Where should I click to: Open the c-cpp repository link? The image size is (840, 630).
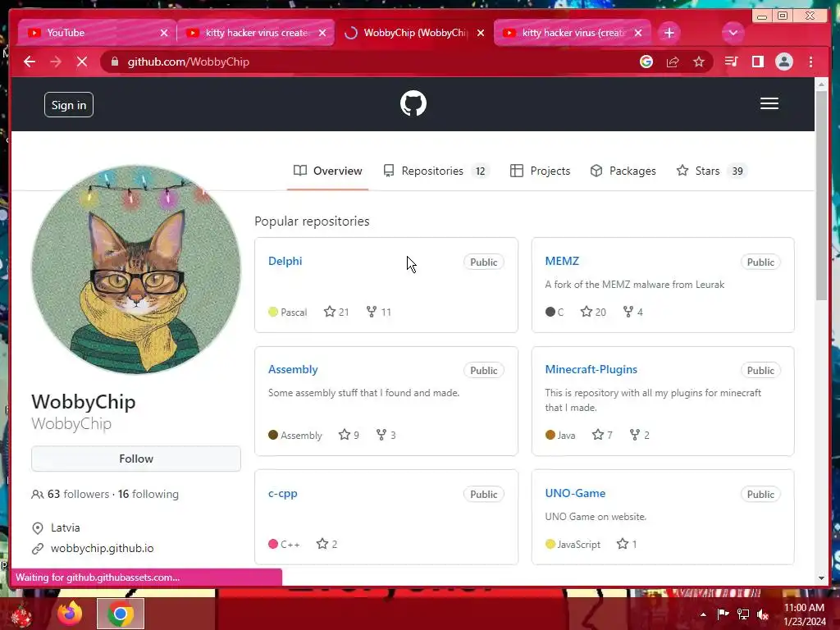point(283,493)
